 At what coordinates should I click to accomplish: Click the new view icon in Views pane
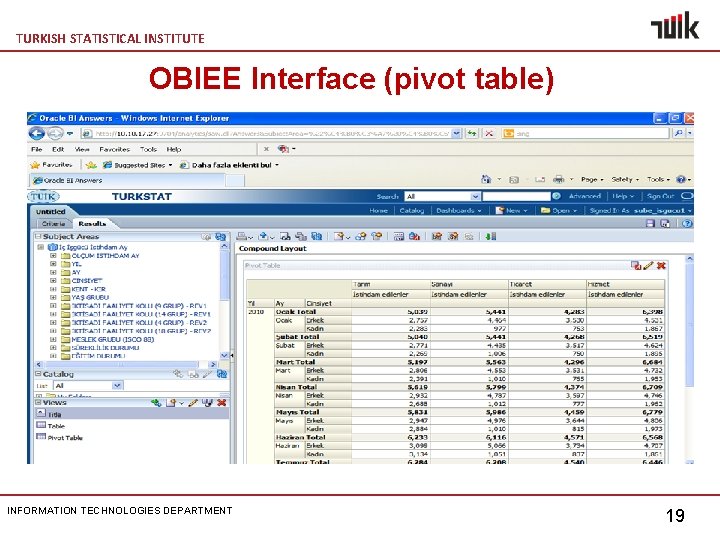(x=171, y=403)
